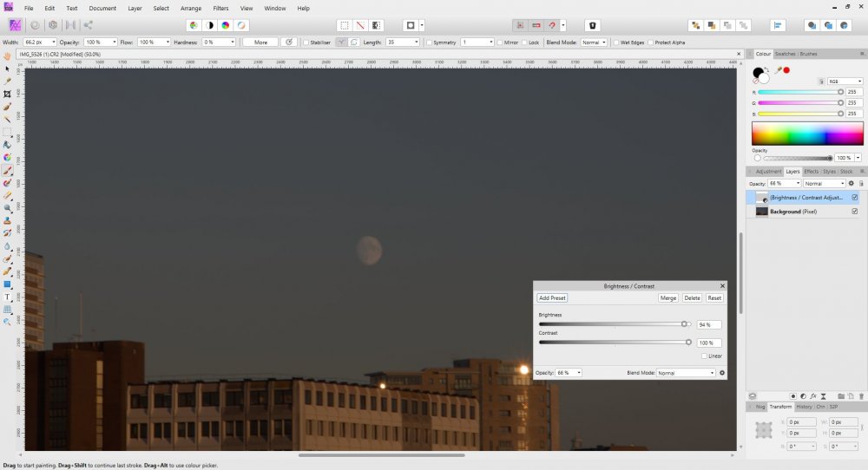The height and width of the screenshot is (470, 868).
Task: Select the colour picker eyedropper in Colour panel
Action: pyautogui.click(x=778, y=70)
